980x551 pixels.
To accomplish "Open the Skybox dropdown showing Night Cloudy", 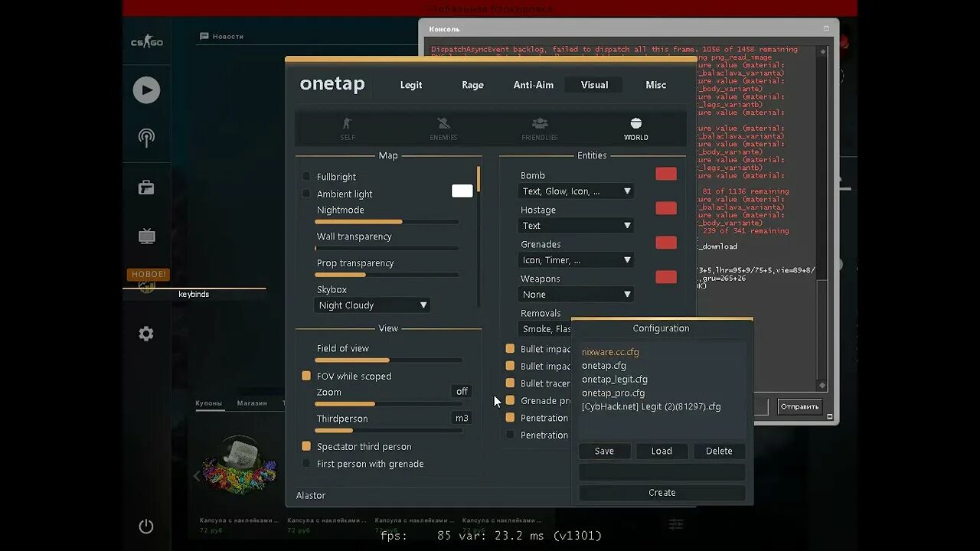I will [371, 305].
